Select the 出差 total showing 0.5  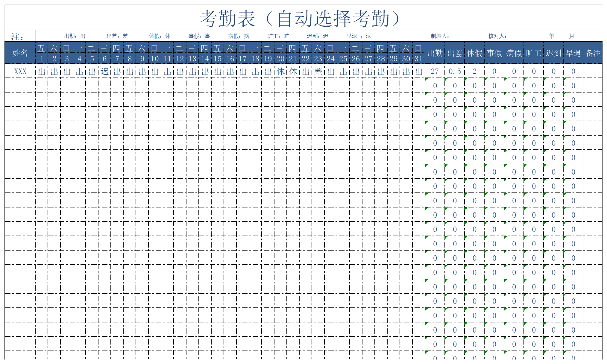[454, 72]
